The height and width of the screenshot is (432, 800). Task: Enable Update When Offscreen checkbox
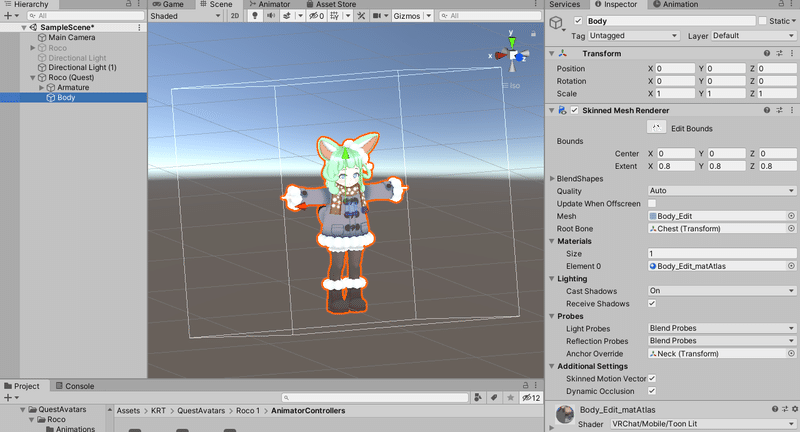pyautogui.click(x=652, y=204)
